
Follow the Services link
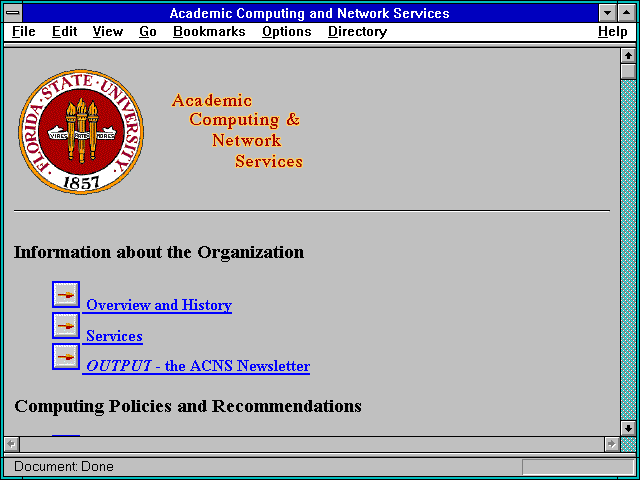click(x=114, y=336)
